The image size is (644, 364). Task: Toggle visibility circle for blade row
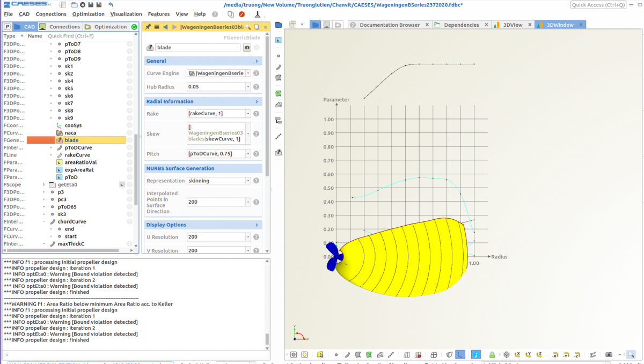[129, 140]
